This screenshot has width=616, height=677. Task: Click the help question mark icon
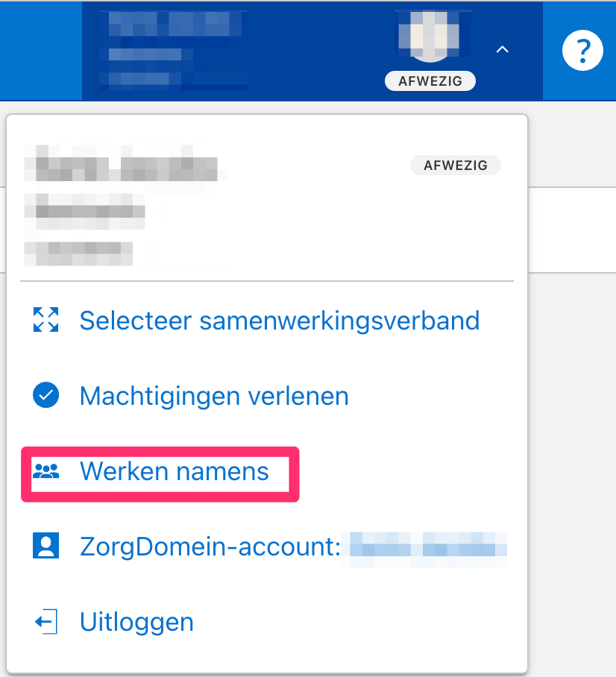pos(582,51)
